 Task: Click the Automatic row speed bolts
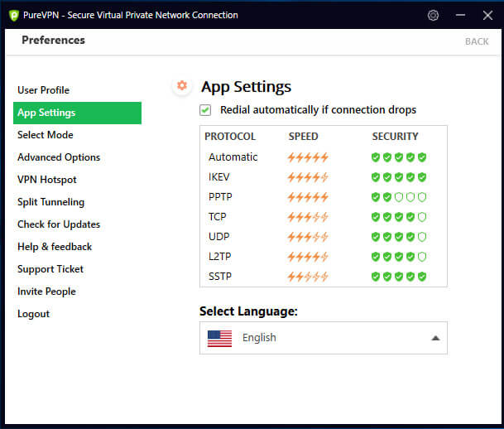coord(308,157)
